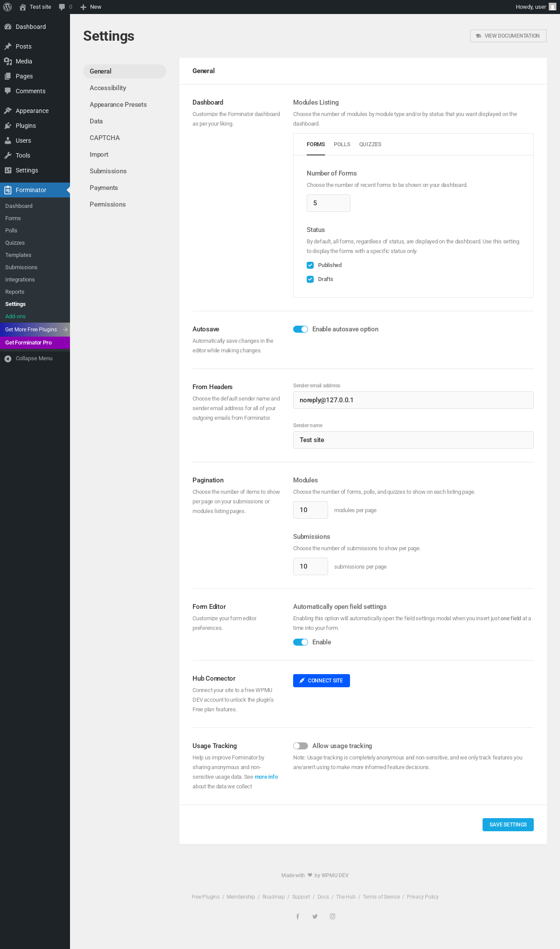The height and width of the screenshot is (949, 560).
Task: Click the Plugins plug icon
Action: point(8,126)
